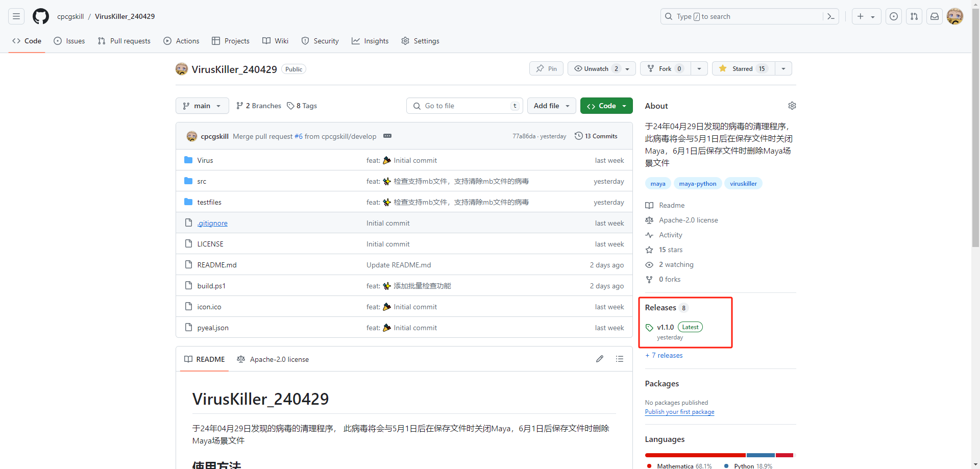The height and width of the screenshot is (469, 980).
Task: Pin this repository
Action: click(546, 68)
